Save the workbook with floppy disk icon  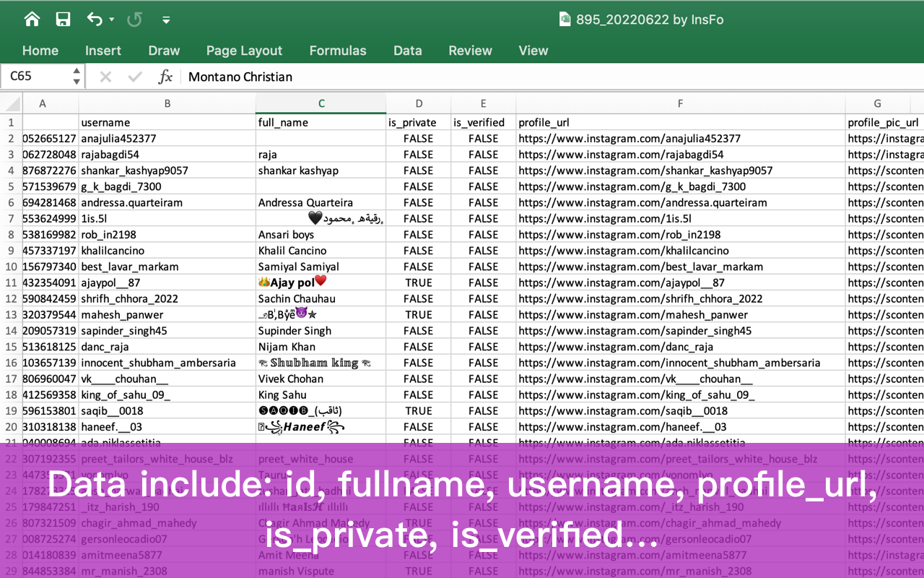(x=64, y=20)
